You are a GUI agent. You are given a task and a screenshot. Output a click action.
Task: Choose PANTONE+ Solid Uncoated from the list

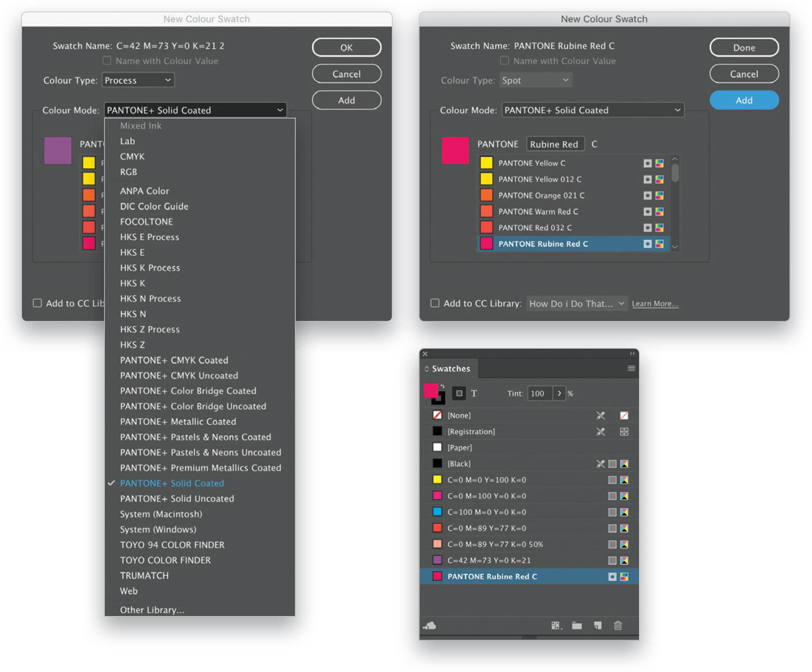[x=177, y=498]
